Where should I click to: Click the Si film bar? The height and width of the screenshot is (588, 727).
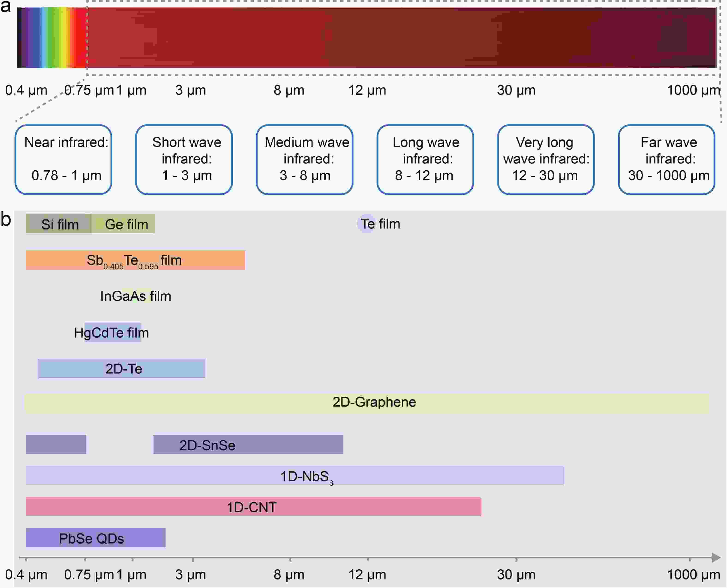58,224
